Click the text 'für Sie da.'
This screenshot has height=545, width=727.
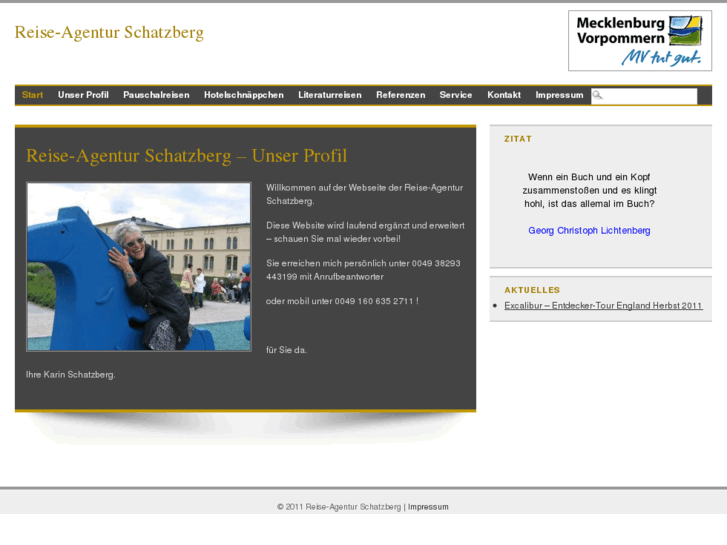coord(286,350)
